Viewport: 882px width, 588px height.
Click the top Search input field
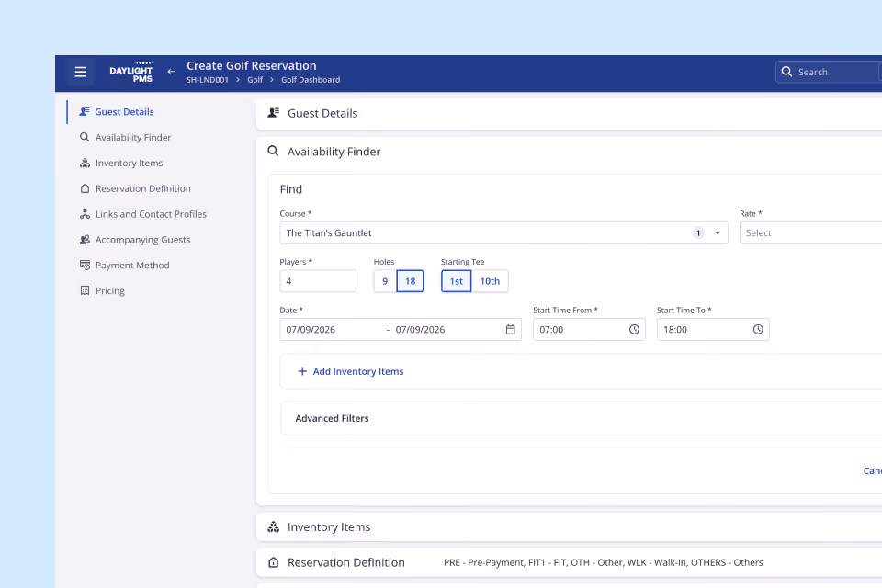829,72
